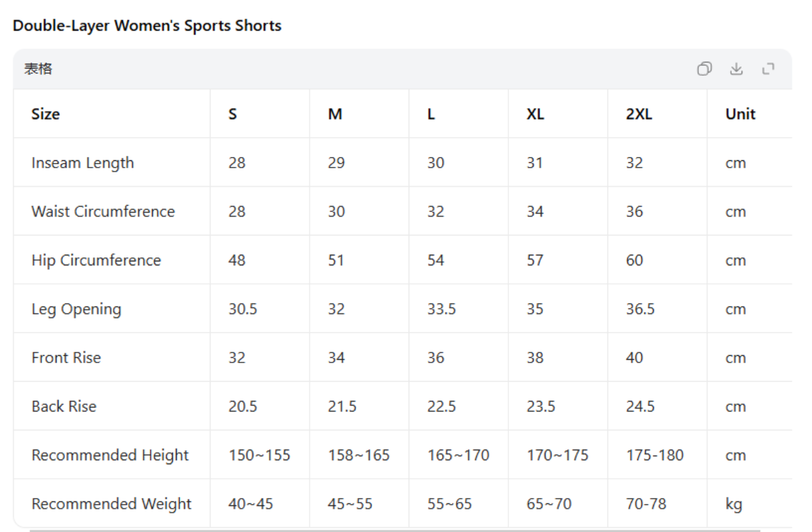Click the Double-Layer Women's Sports Shorts title
812x532 pixels.
(150, 26)
